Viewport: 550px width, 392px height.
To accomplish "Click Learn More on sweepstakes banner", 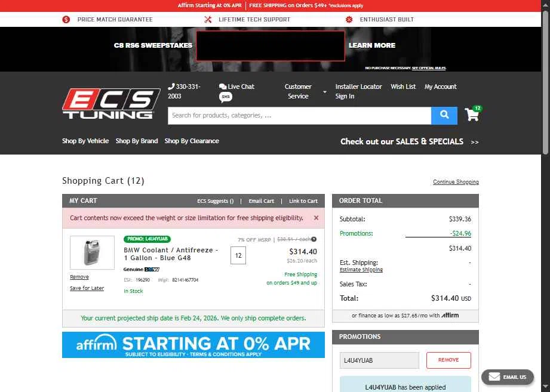I will pos(372,45).
